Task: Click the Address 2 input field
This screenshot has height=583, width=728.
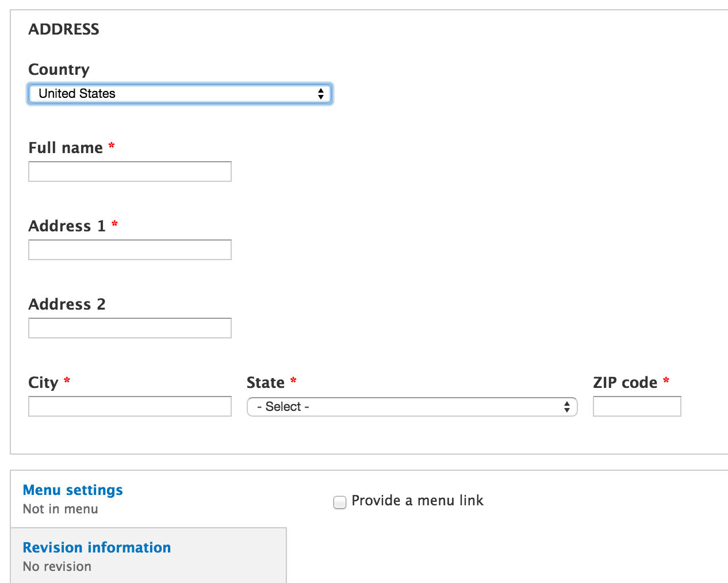Action: [129, 327]
